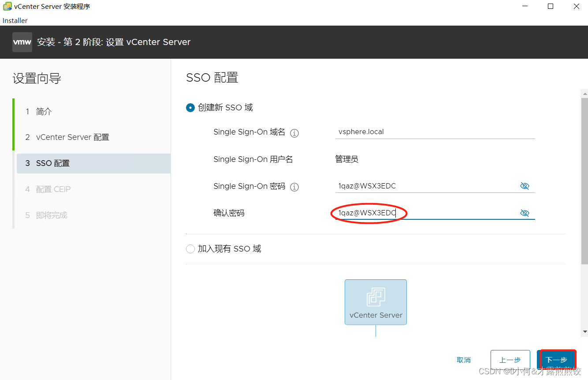Click the vertical scrollbar thumb
This screenshot has height=380, width=588.
[x=585, y=181]
